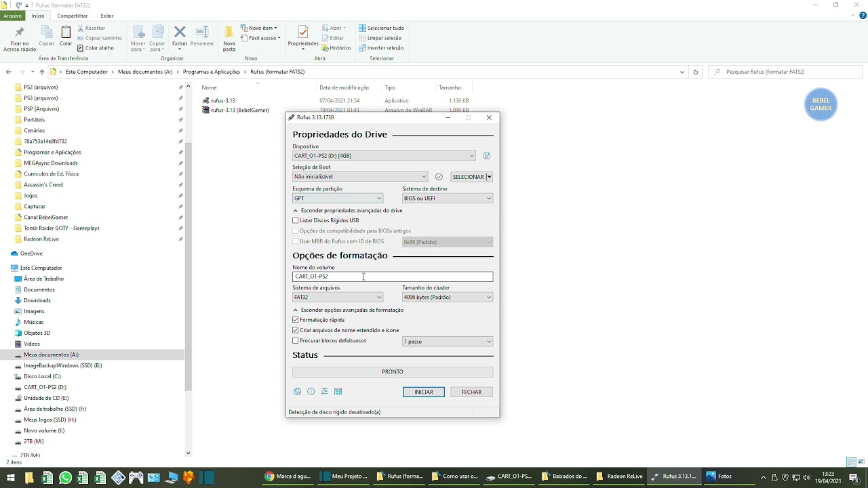This screenshot has height=488, width=868.
Task: Click Selecionar tudo in the ribbon
Action: (x=382, y=28)
